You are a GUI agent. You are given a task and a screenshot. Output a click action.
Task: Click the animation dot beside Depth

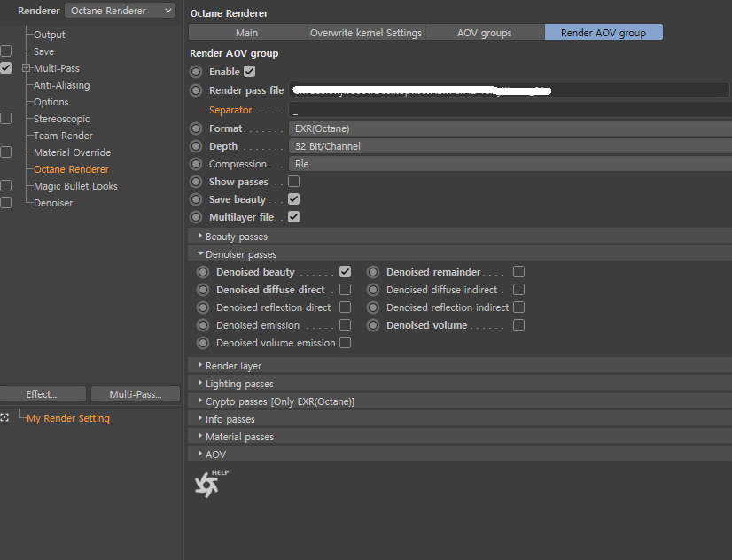click(x=196, y=146)
